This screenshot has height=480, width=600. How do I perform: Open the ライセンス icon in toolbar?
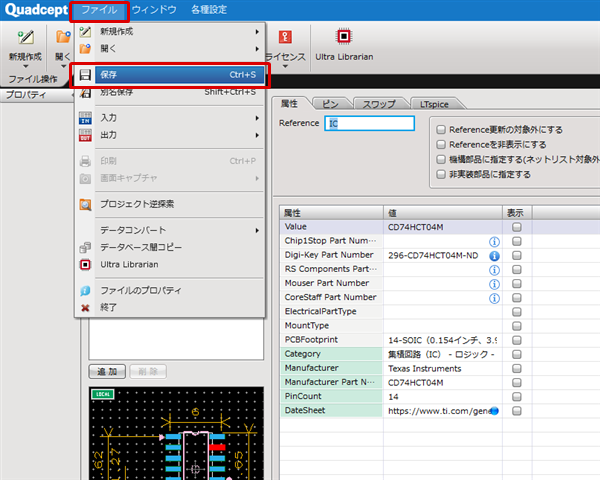[x=285, y=37]
